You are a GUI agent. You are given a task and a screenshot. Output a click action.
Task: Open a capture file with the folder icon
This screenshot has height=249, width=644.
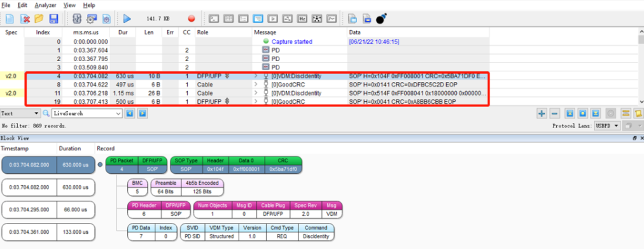click(39, 18)
